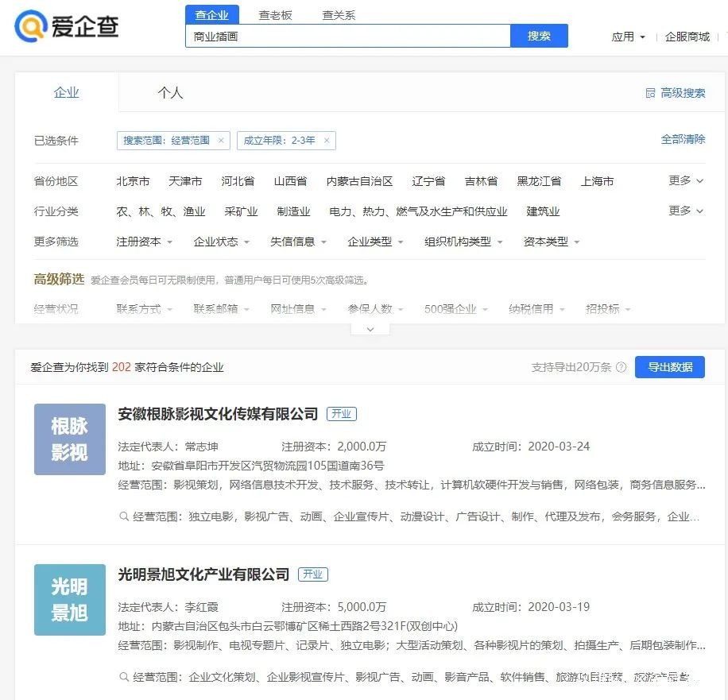Expand 更多 in the 行业分类 row
Viewport: 728px width, 700px height.
coord(686,211)
